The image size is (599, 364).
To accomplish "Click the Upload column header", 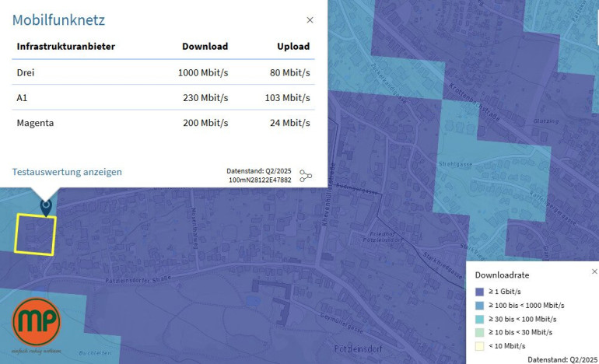I will 293,47.
